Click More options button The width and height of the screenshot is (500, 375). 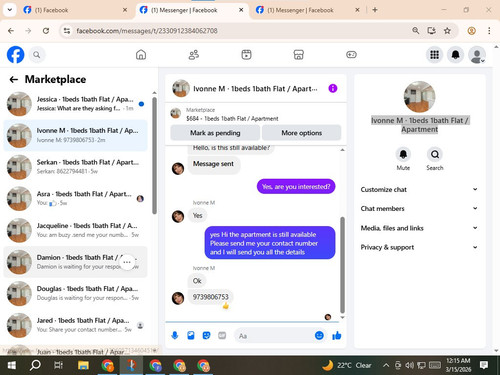tap(302, 133)
